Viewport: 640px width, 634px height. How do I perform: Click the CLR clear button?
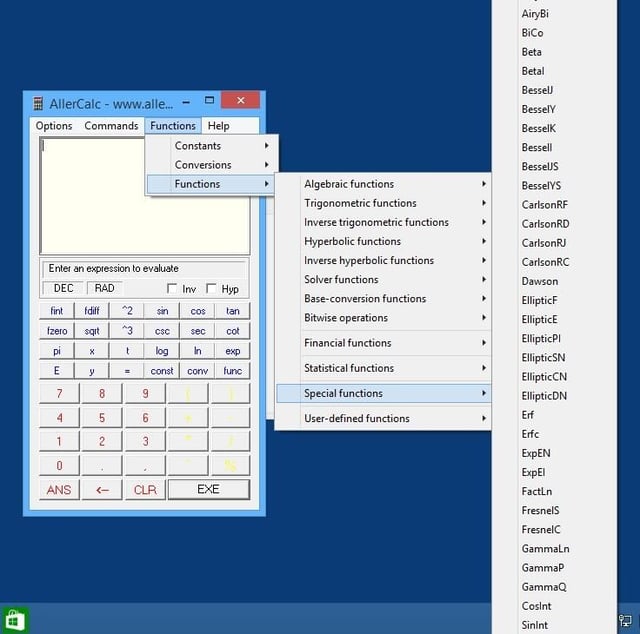point(145,489)
